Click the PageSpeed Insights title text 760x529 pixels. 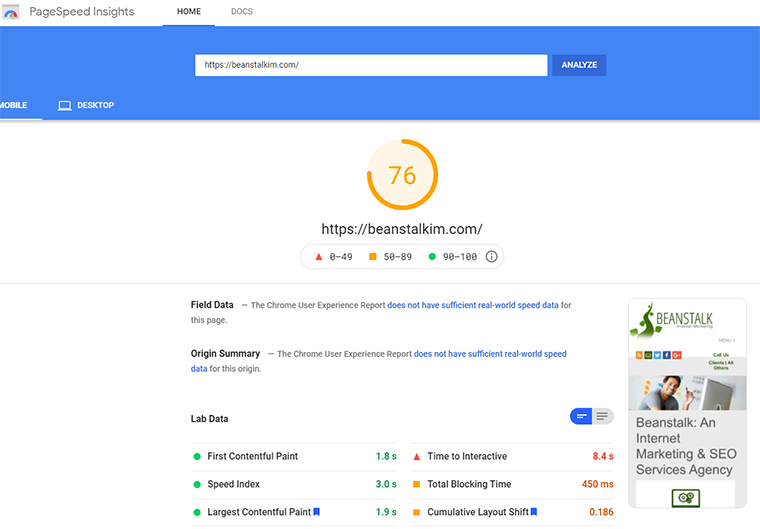pos(82,12)
